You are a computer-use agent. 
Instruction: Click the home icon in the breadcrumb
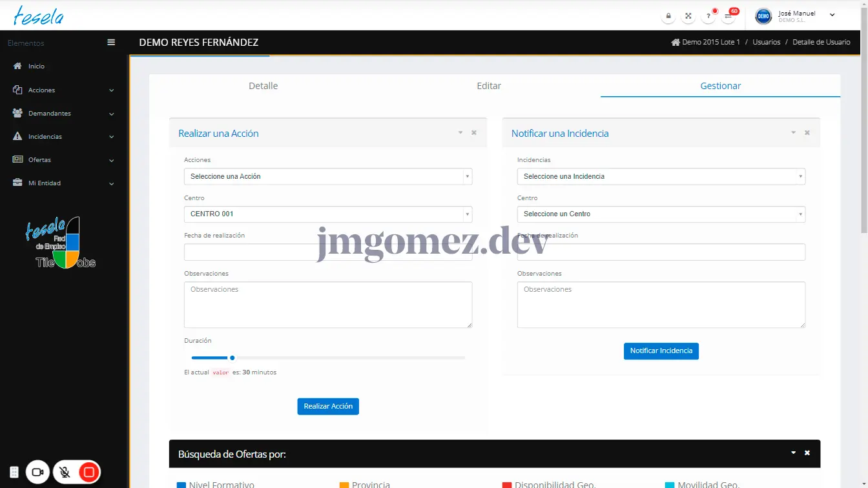tap(676, 42)
